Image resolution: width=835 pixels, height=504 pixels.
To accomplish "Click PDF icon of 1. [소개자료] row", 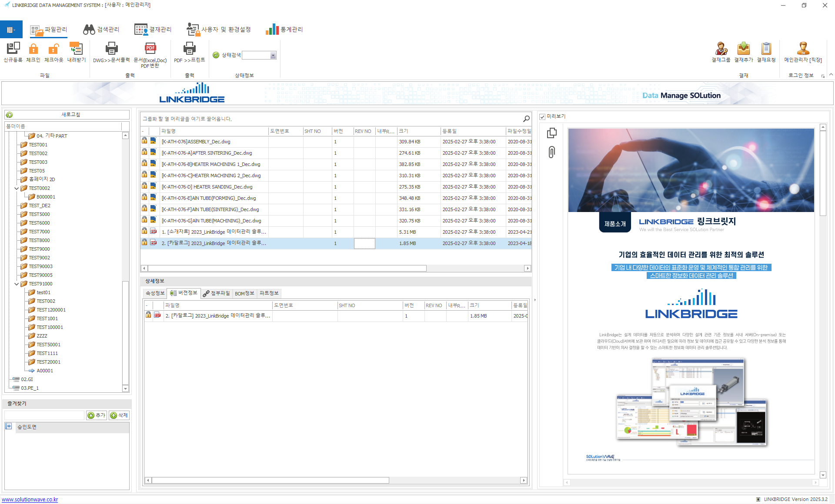I will coord(153,231).
